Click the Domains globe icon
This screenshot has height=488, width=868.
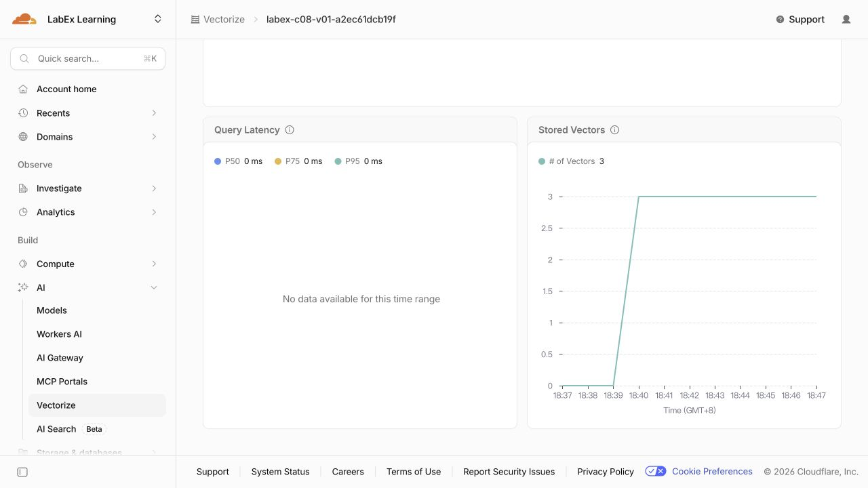(x=23, y=137)
